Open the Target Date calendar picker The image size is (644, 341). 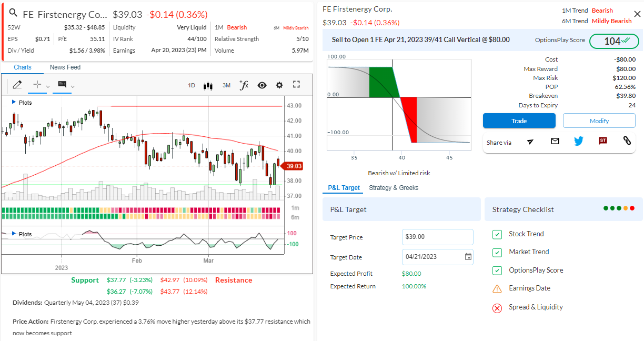468,257
